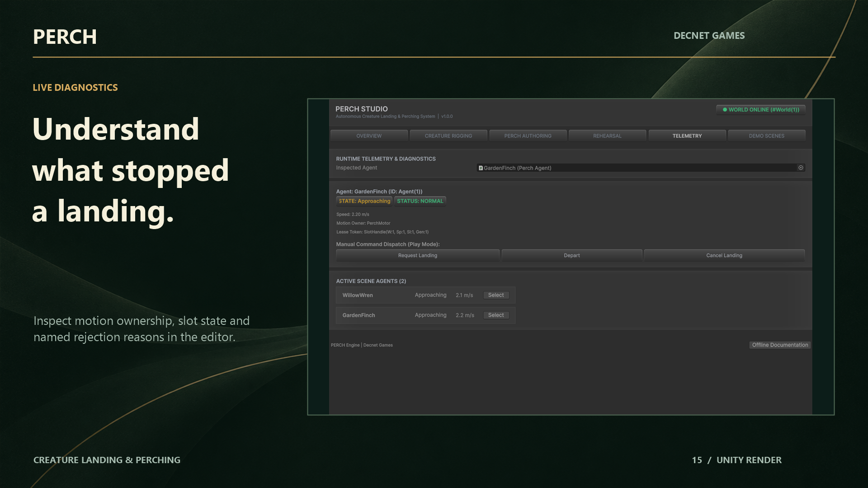Select the Telemetry tab
This screenshot has width=868, height=488.
tap(687, 136)
